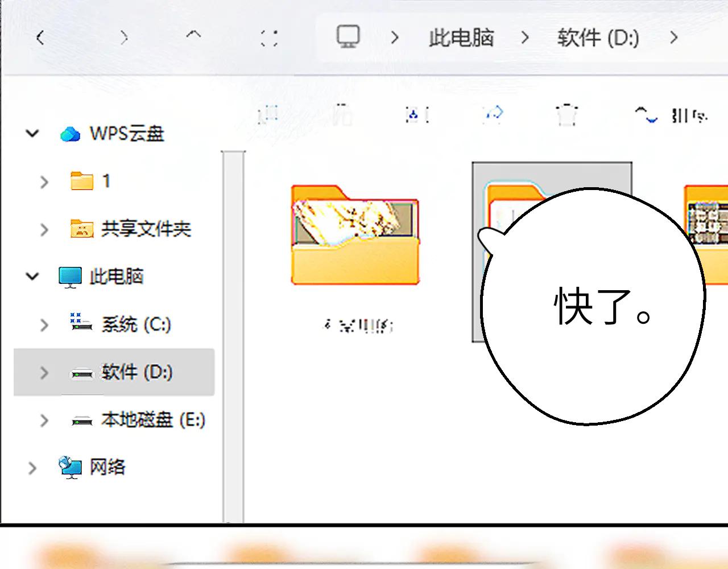Click the Delete trash can icon
This screenshot has height=569, width=728.
[x=566, y=115]
